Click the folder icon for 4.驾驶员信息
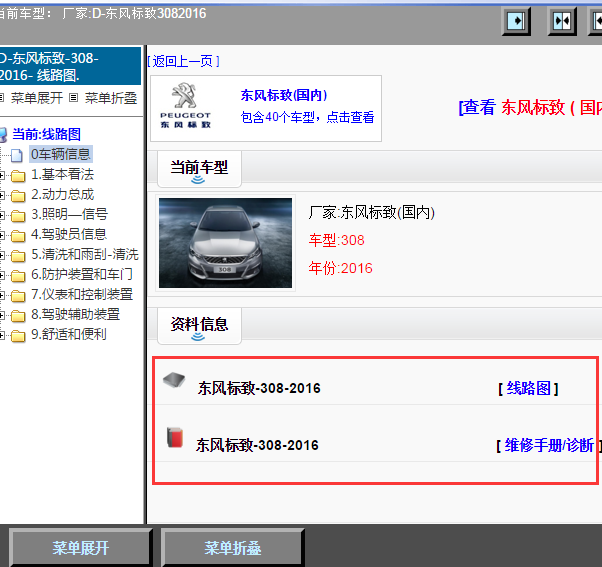602x567 pixels. (18, 235)
